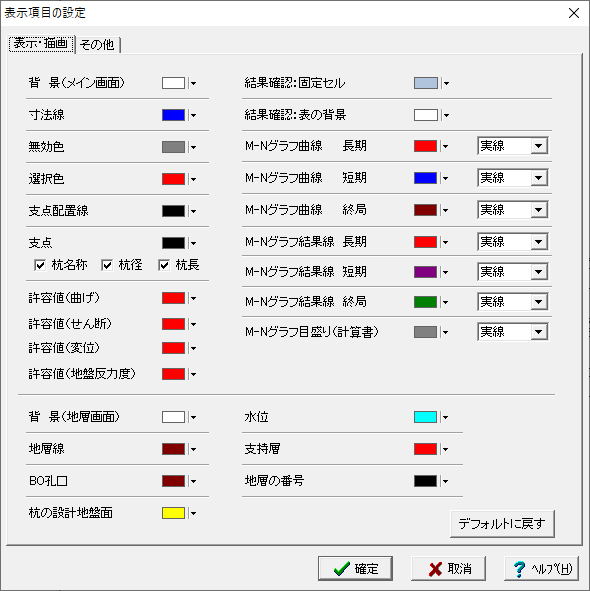The image size is (590, 591).
Task: Click the yellow 杭の設計地盤面 color swatch
Action: [x=173, y=513]
